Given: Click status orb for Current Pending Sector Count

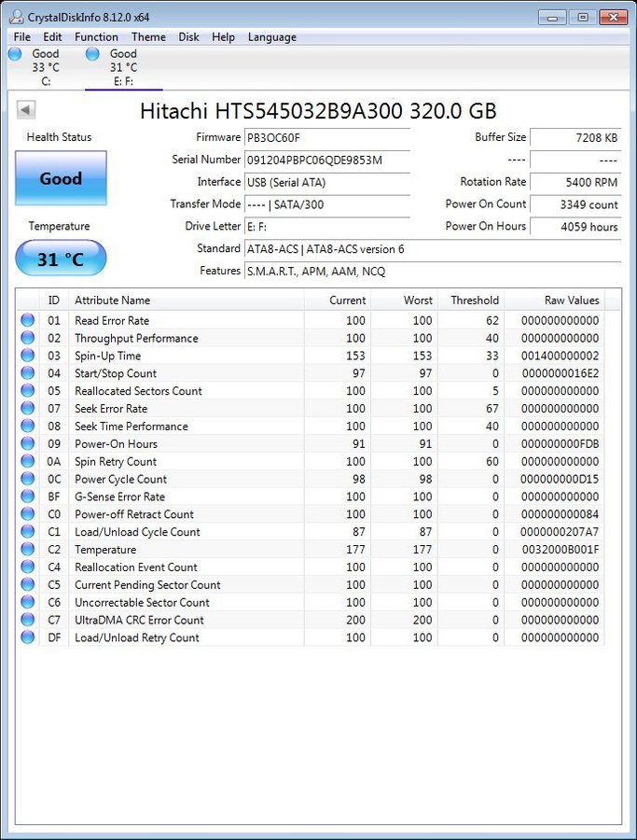Looking at the screenshot, I should point(27,585).
